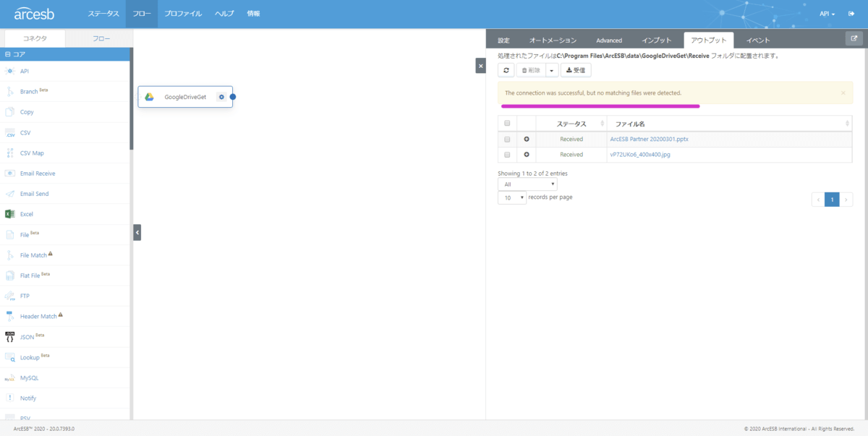Select the API connector icon
The height and width of the screenshot is (436, 868).
click(10, 71)
